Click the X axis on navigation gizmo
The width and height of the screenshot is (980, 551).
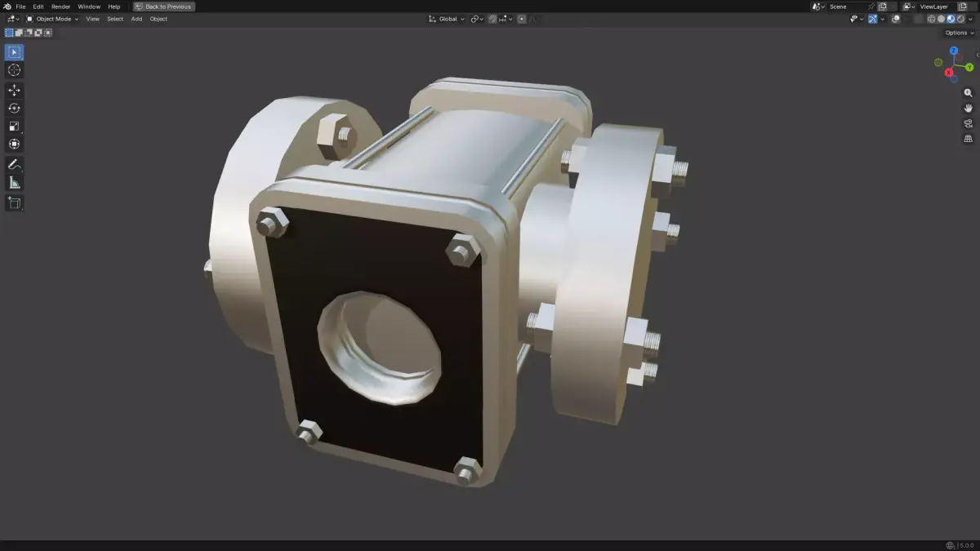pyautogui.click(x=949, y=73)
